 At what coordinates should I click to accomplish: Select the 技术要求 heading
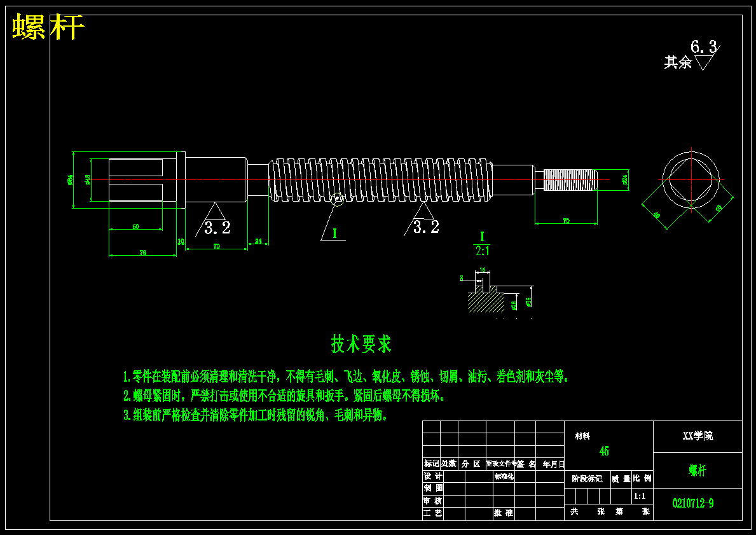click(x=361, y=344)
